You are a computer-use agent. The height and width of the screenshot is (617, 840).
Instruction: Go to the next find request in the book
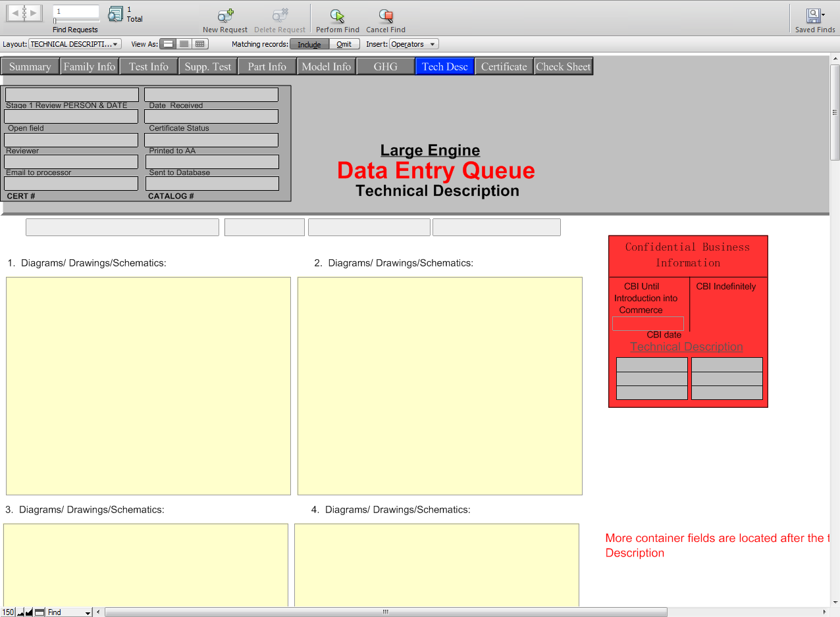(34, 12)
